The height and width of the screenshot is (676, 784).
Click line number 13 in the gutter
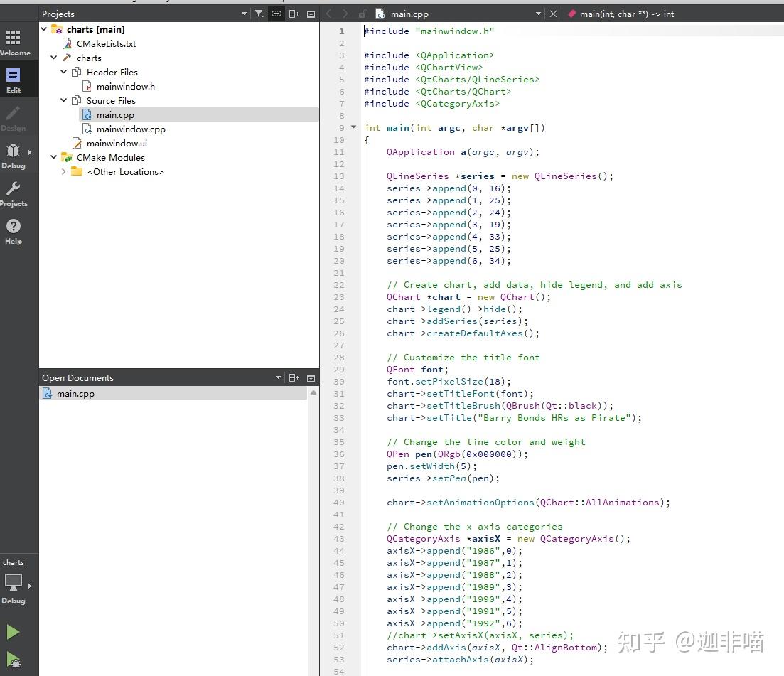339,176
